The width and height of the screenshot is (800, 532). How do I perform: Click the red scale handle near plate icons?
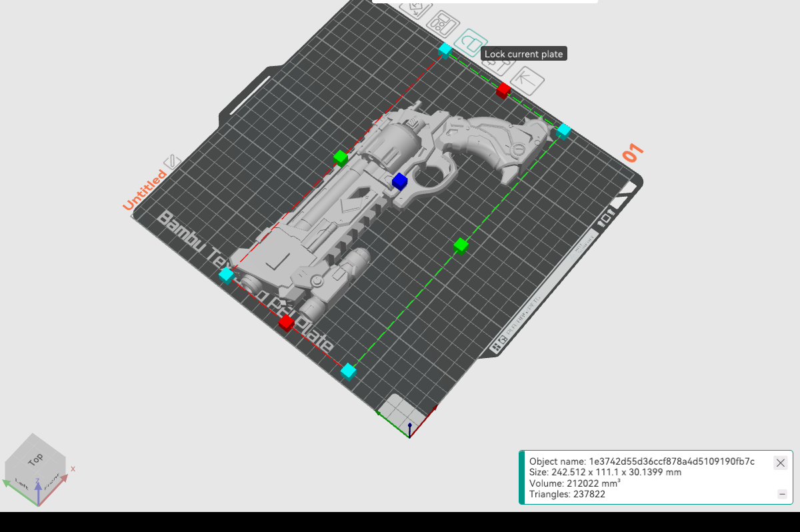503,90
